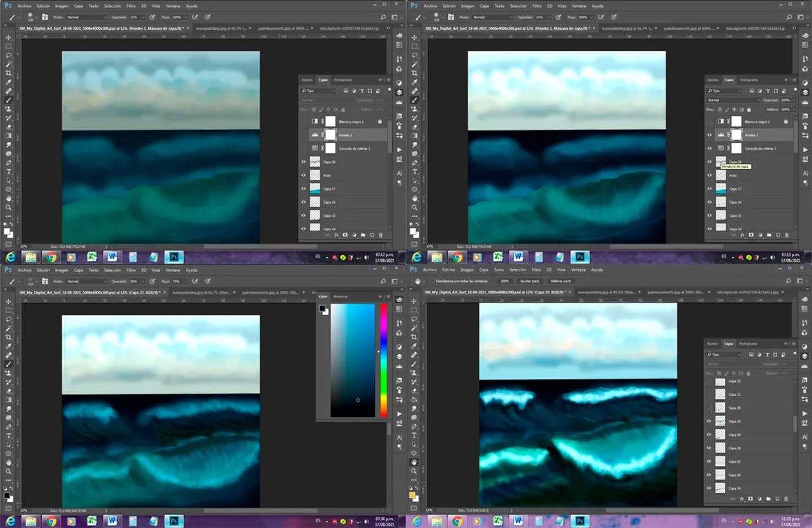812x528 pixels.
Task: Select the Clone Stamp tool in the 07:34 p.m. window
Action: click(9, 373)
